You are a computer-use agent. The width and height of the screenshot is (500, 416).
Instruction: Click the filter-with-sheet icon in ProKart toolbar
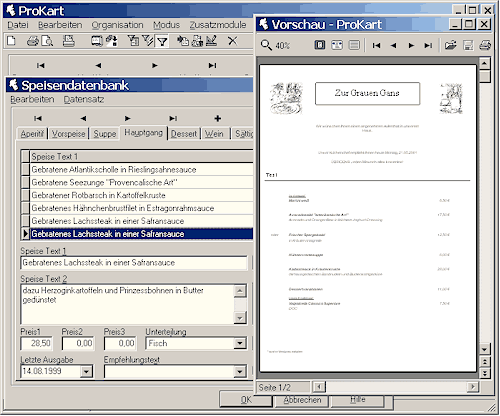point(133,41)
